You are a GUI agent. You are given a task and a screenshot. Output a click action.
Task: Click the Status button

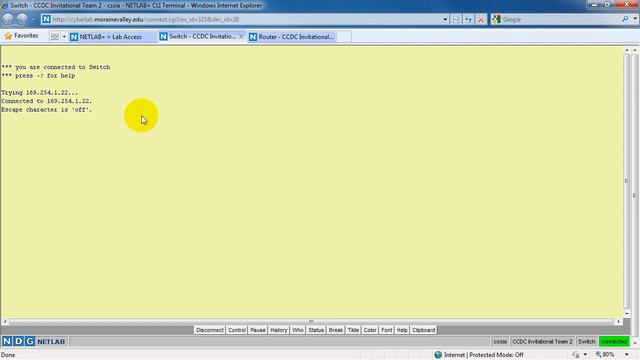coord(316,330)
